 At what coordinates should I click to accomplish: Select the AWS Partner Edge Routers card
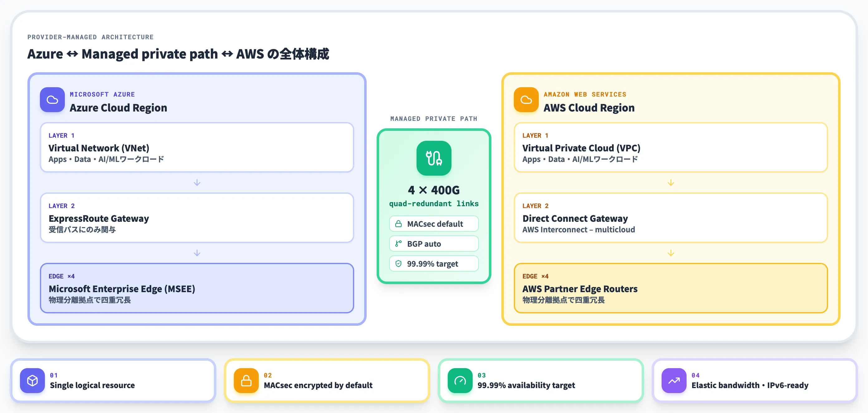pyautogui.click(x=671, y=288)
